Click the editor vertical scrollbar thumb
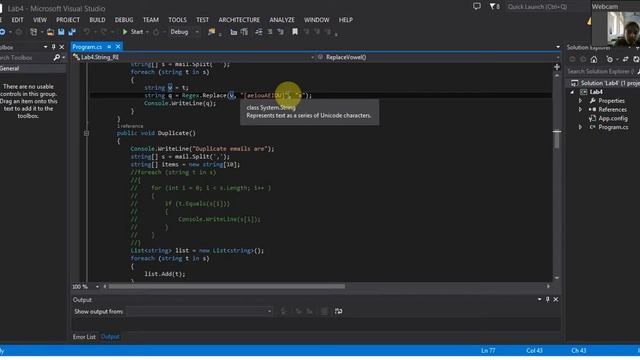 click(x=557, y=140)
